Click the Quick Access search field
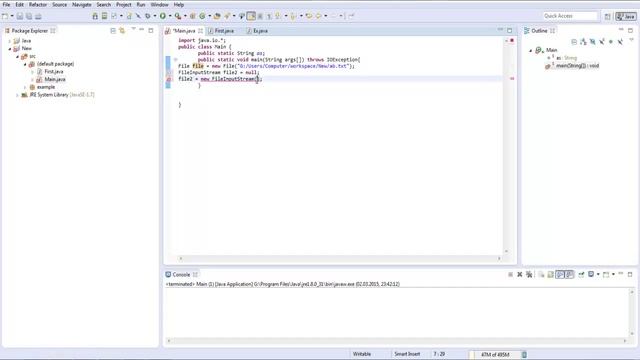 click(x=570, y=16)
